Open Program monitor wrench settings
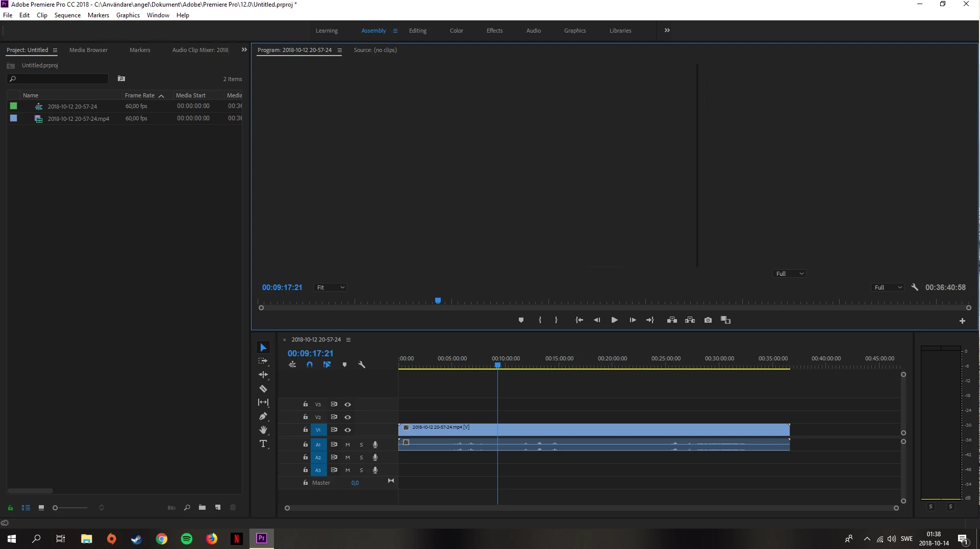 pyautogui.click(x=915, y=287)
